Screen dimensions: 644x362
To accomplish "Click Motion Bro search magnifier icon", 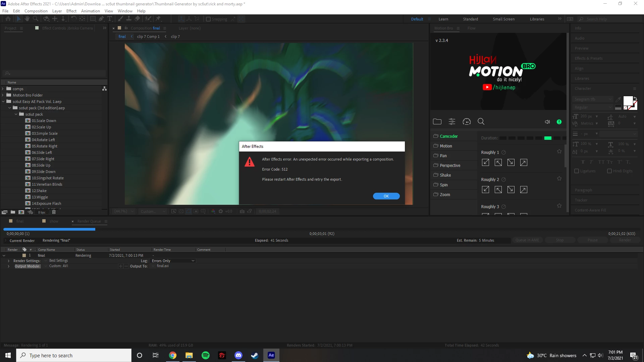I will pyautogui.click(x=481, y=122).
